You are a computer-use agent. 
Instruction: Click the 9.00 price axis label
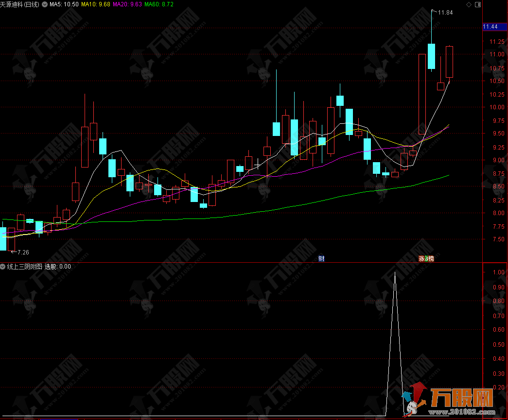tap(498, 160)
